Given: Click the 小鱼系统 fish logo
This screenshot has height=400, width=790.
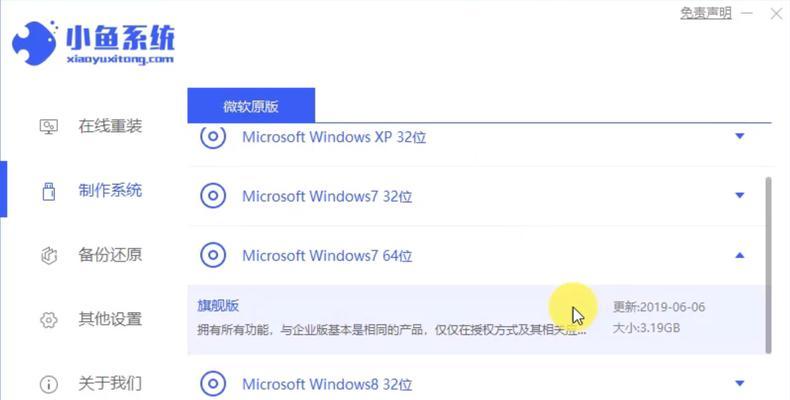Looking at the screenshot, I should 34,43.
